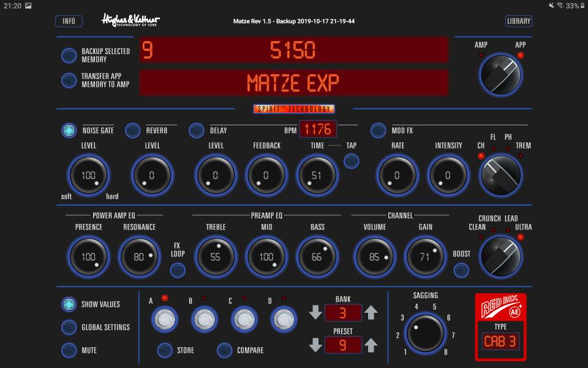Screen dimensions: 588x368
Task: Select the Clean channel indicator LED
Action: (x=481, y=237)
